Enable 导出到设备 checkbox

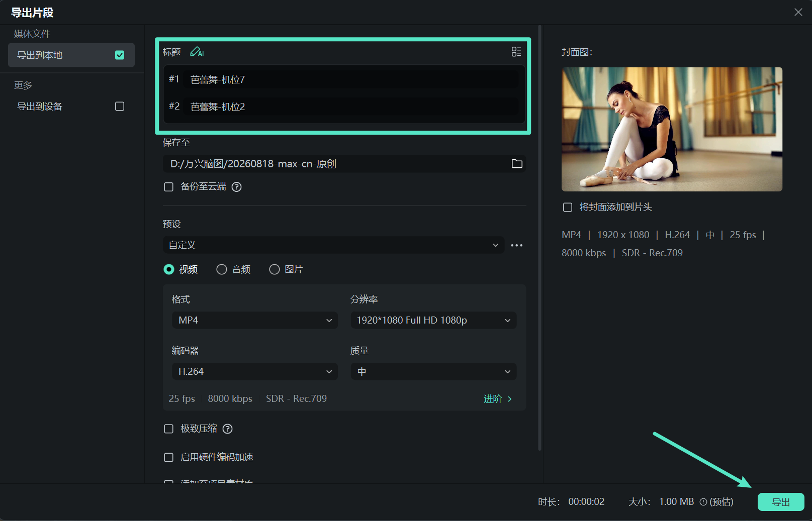(120, 107)
